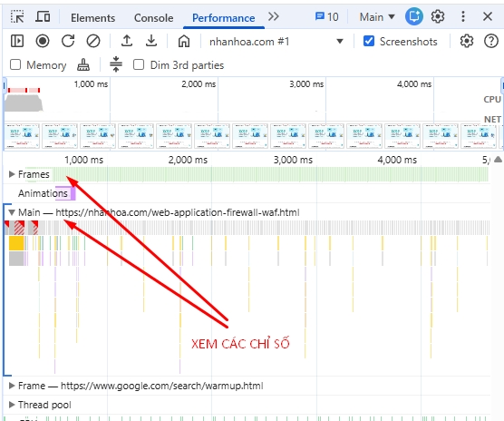
Task: Click the overview filmstrip thumbnail under 2,000 ms
Action: 212,136
